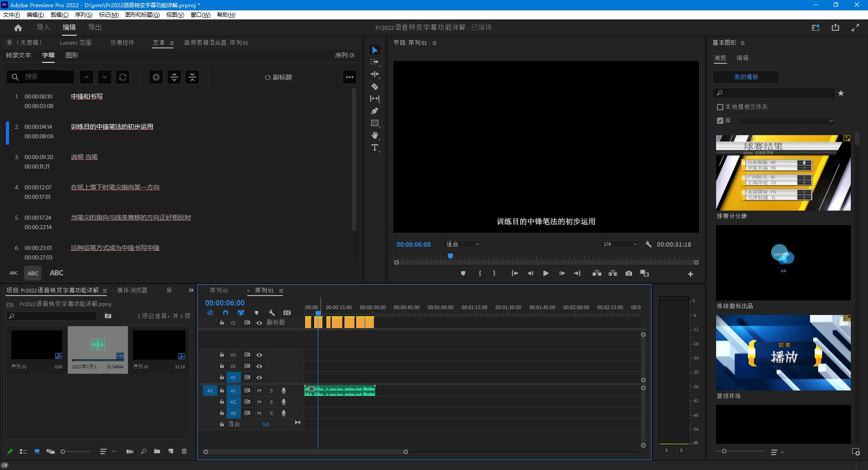Open the 1/4 playback resolution dropdown
Viewport: 868px width, 470px height.
[x=620, y=244]
